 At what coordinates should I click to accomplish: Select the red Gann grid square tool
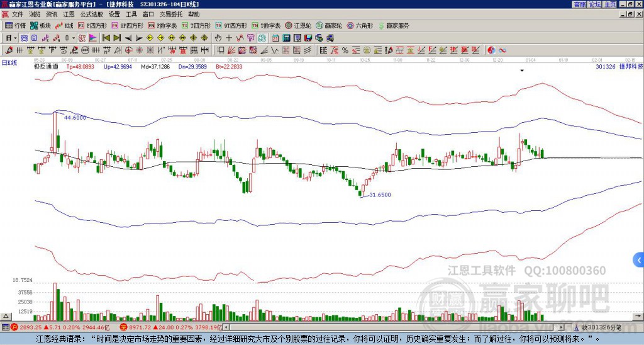pos(242,50)
